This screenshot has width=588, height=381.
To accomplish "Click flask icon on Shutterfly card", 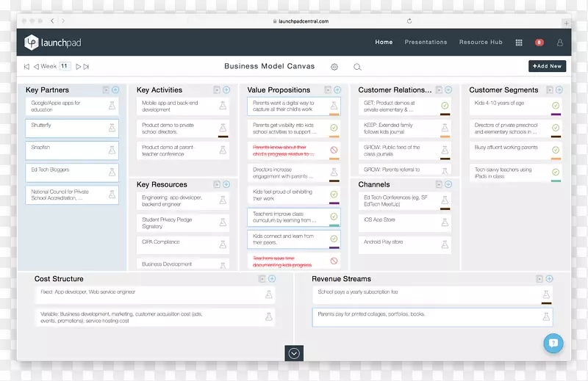I will pyautogui.click(x=112, y=128).
